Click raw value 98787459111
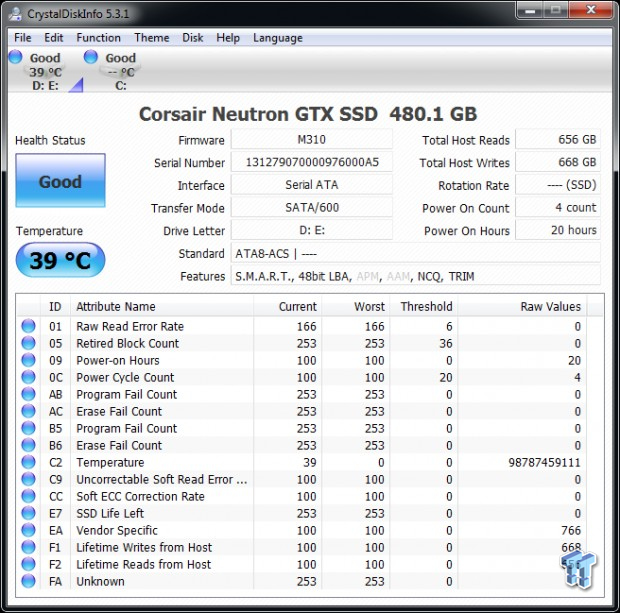 click(544, 462)
